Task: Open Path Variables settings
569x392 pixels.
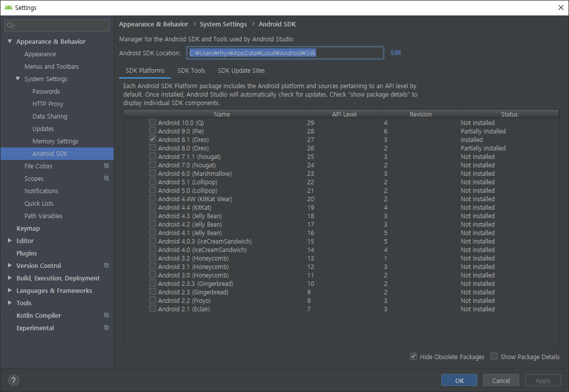Action: (x=43, y=216)
